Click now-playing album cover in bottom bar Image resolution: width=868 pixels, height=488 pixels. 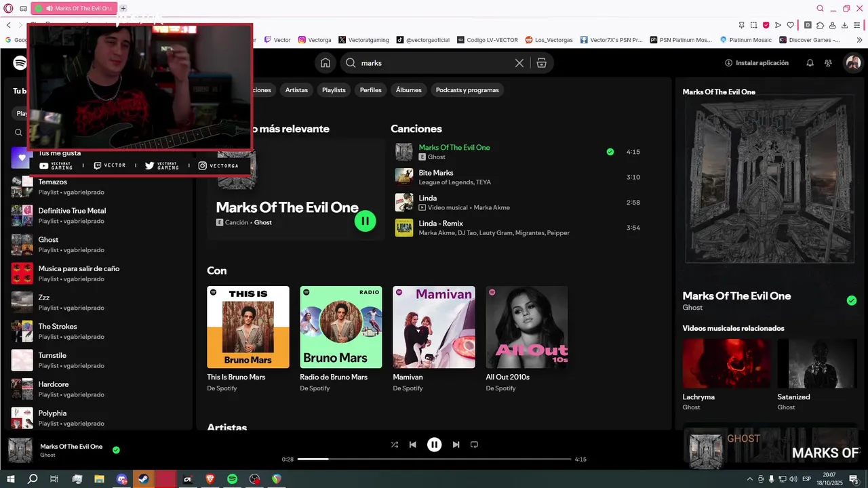[x=20, y=450]
